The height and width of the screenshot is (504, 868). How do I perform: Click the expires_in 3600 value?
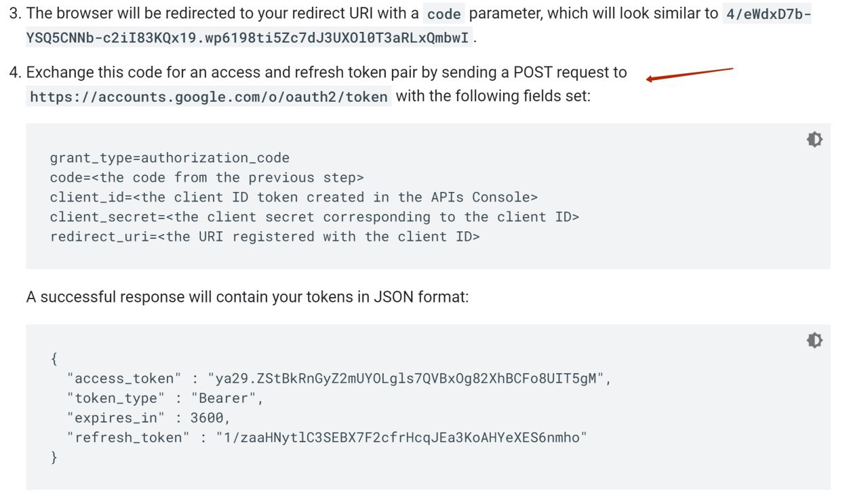coord(210,418)
